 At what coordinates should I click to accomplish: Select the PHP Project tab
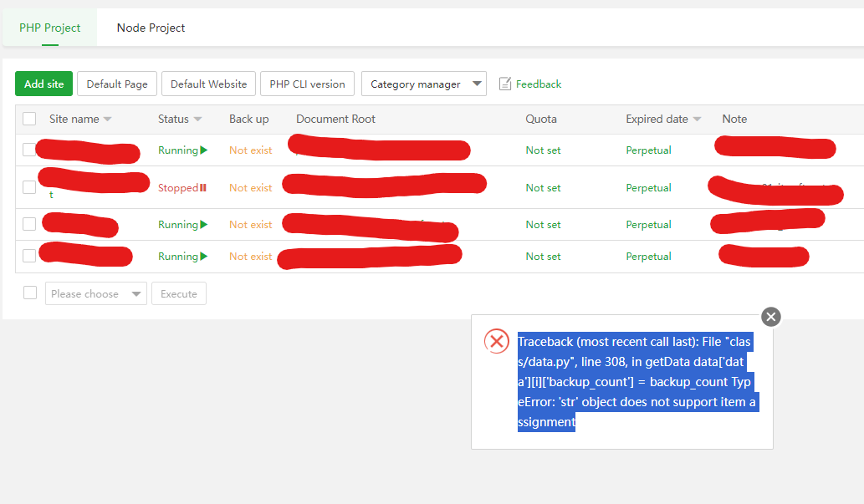[x=49, y=28]
